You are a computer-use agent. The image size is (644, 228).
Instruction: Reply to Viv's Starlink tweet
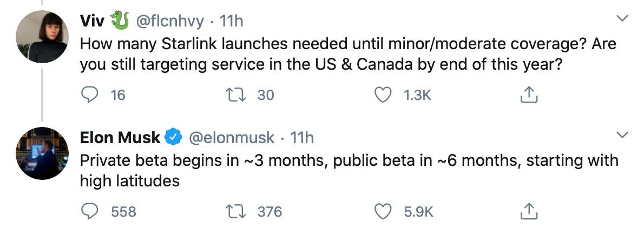(88, 95)
